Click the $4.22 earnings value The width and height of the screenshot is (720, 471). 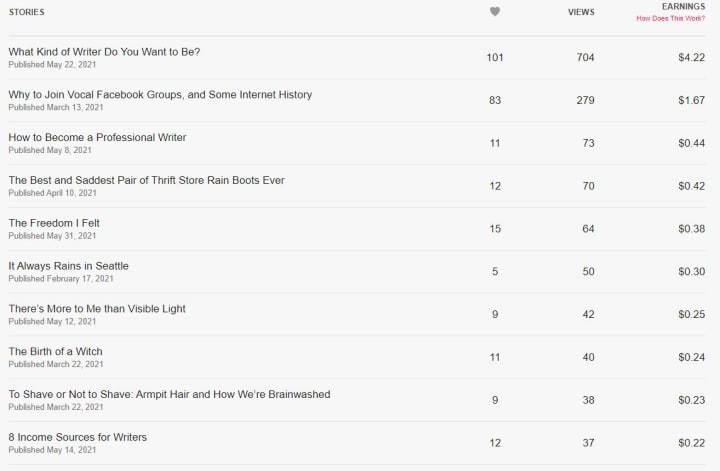coord(691,57)
